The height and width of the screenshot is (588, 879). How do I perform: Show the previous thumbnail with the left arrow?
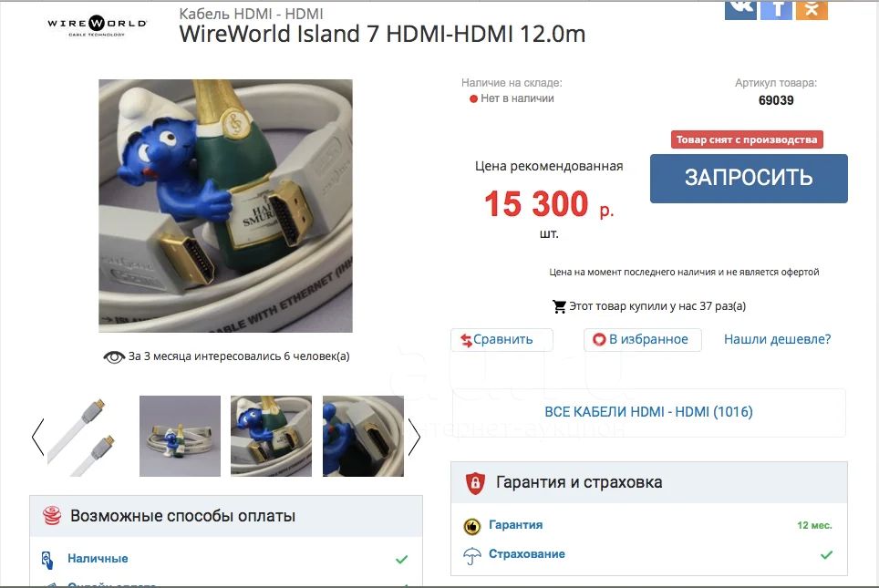point(37,436)
